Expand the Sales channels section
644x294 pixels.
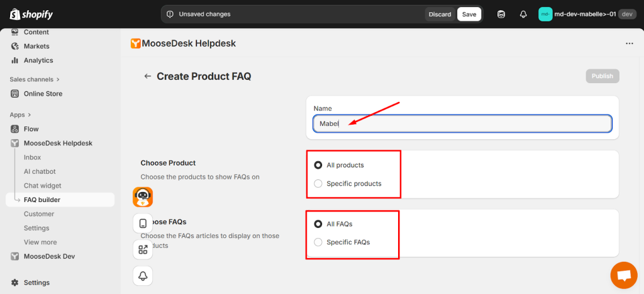35,79
